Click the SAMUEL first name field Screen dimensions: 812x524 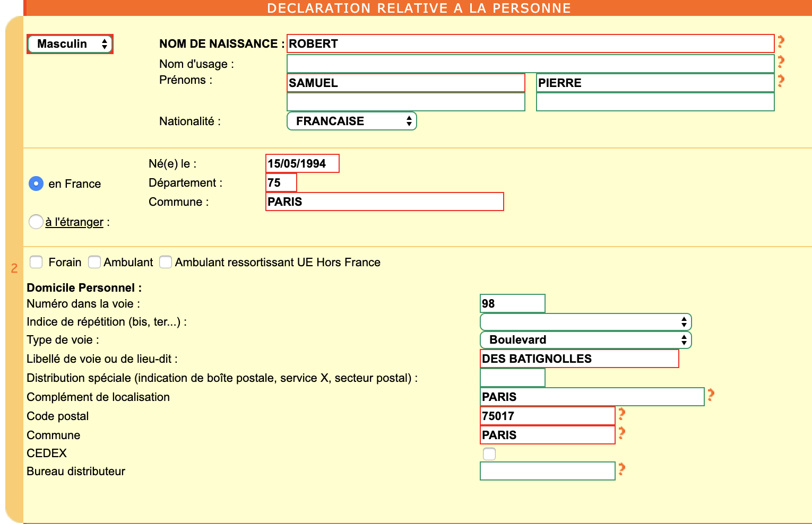tap(406, 83)
